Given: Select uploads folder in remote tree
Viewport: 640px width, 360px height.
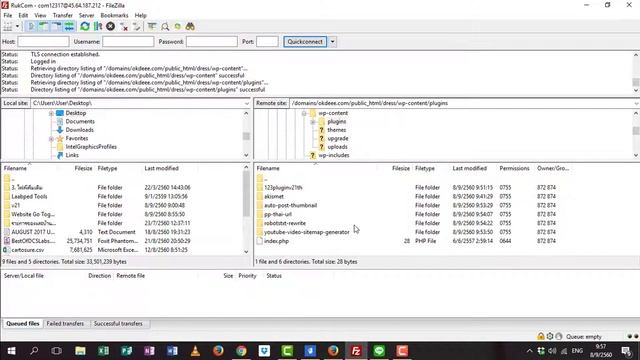Looking at the screenshot, I should click(x=338, y=147).
